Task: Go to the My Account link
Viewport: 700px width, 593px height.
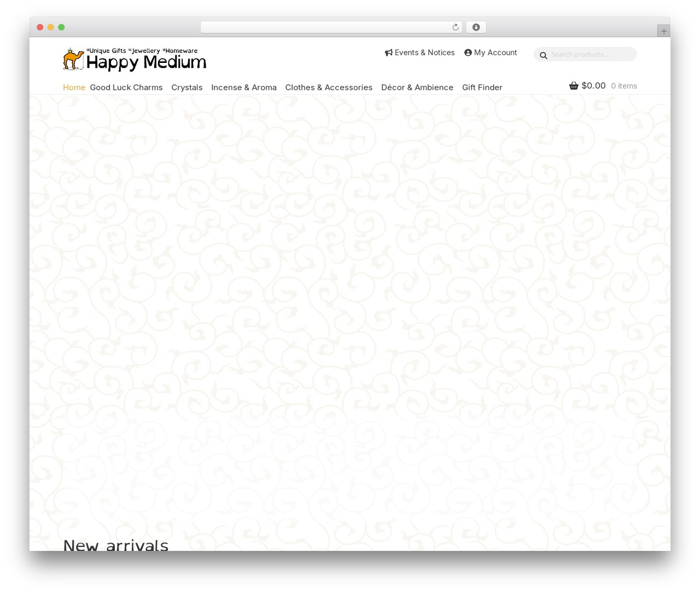Action: [x=491, y=53]
